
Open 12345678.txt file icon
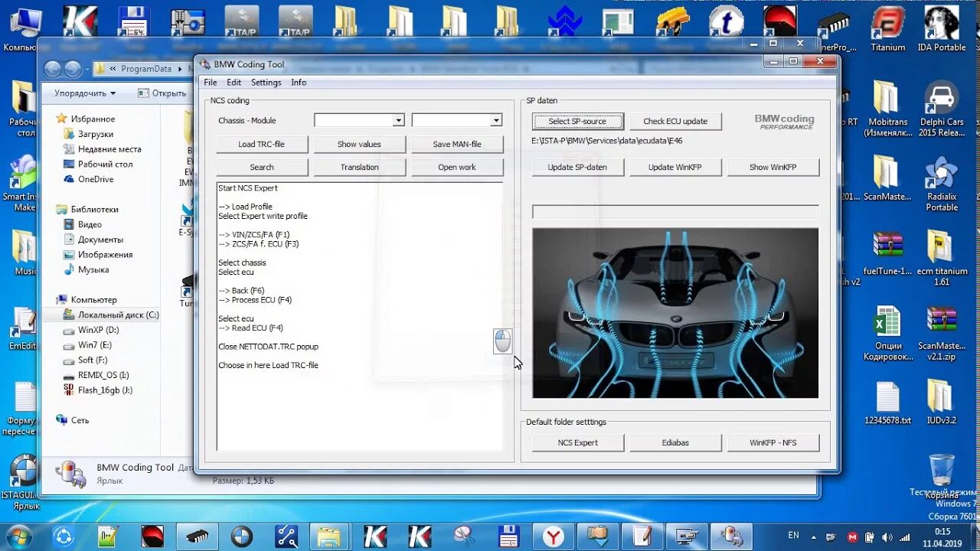[x=887, y=403]
